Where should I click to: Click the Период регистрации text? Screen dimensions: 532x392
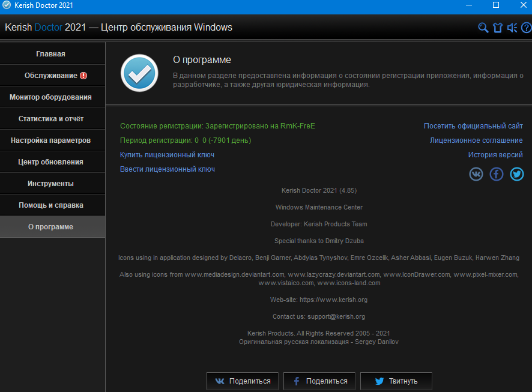point(186,140)
